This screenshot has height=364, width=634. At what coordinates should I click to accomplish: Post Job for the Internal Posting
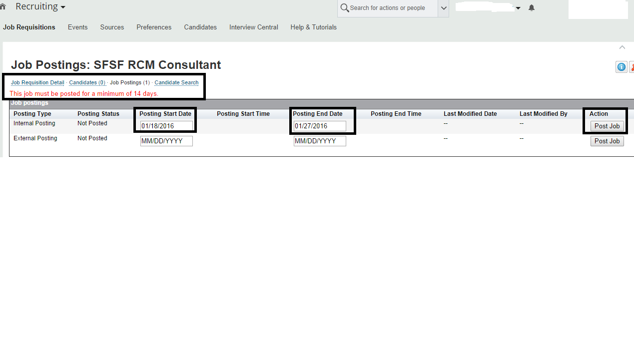607,126
